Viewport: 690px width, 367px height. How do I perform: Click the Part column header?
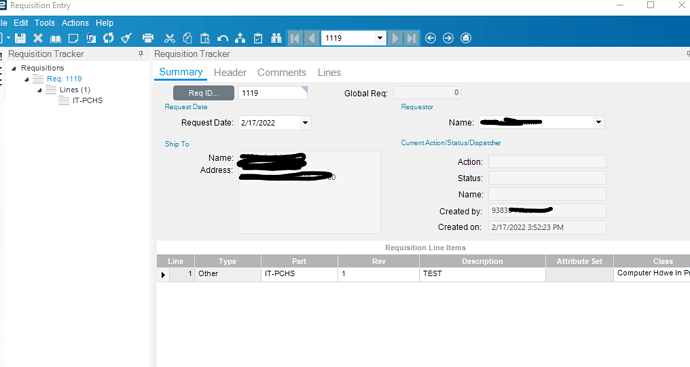[x=299, y=261]
